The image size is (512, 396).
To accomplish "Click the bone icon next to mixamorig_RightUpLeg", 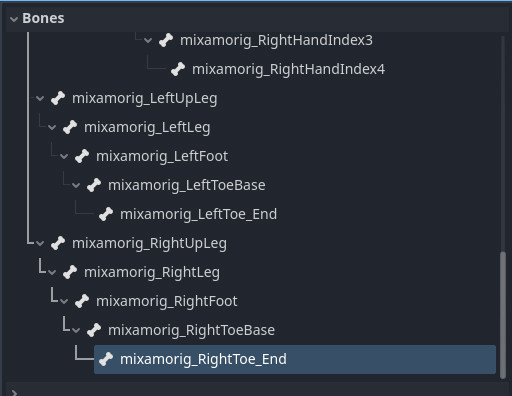I will point(58,243).
